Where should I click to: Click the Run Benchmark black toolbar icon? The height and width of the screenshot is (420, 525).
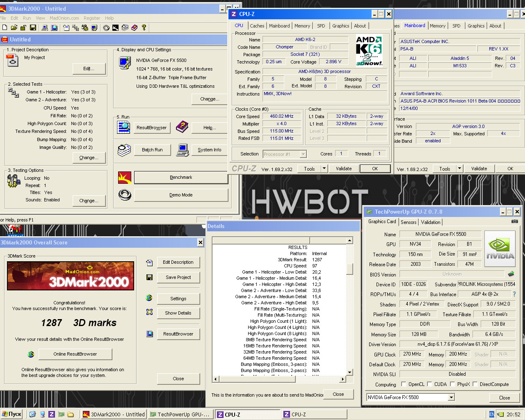pyautogui.click(x=115, y=27)
